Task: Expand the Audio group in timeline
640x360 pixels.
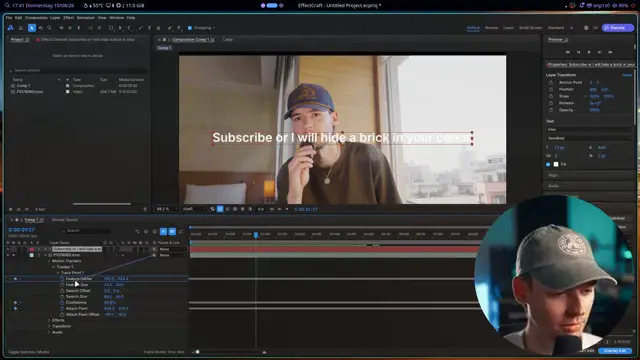Action: coord(49,332)
